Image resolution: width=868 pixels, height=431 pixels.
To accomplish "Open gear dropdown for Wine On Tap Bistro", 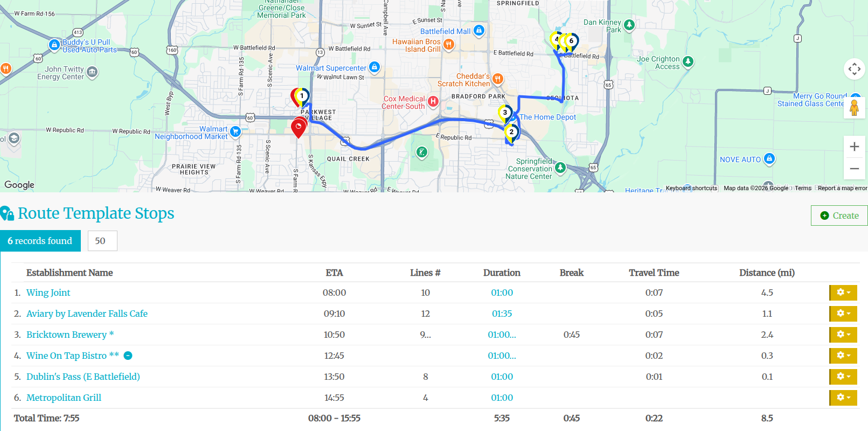I will click(843, 356).
